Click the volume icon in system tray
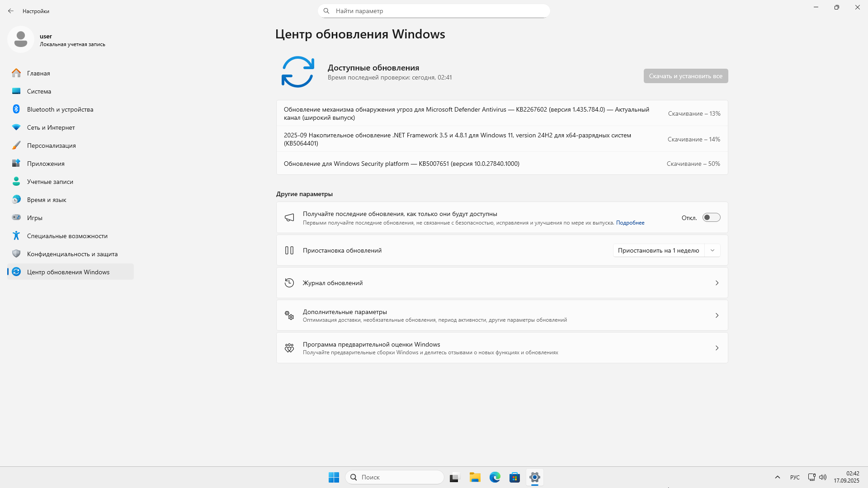 click(823, 477)
